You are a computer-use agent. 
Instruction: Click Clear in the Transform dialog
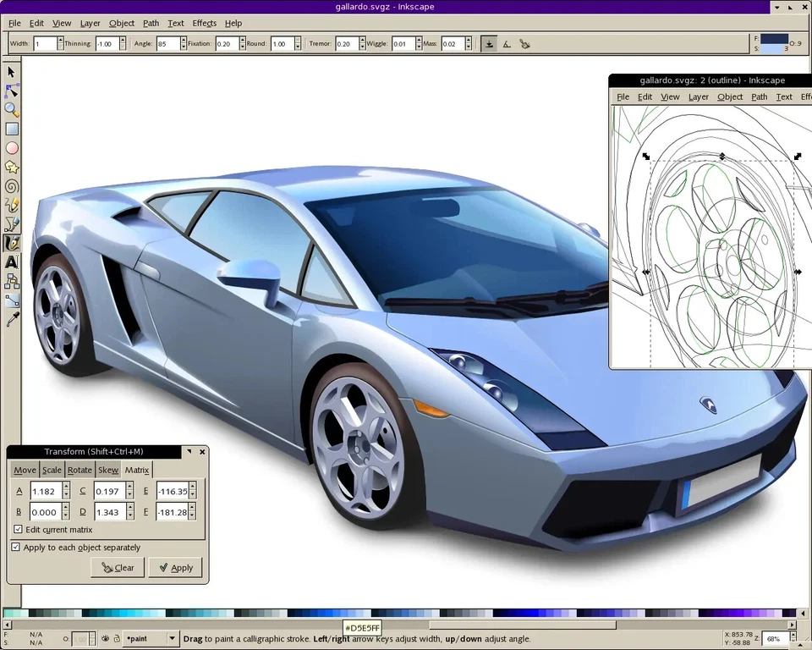coord(117,567)
